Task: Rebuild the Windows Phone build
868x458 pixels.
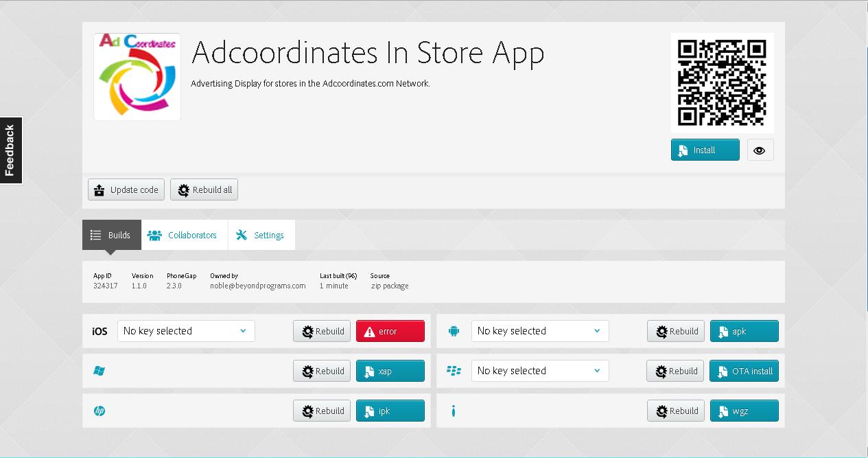Action: (322, 371)
